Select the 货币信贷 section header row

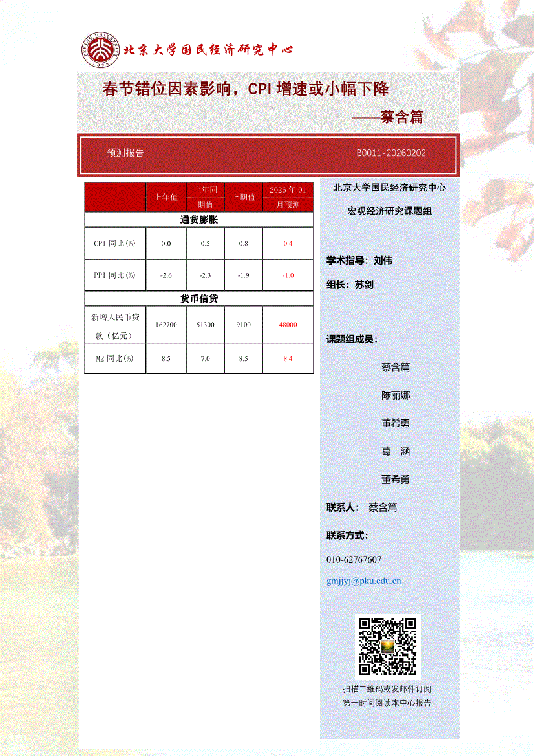(x=199, y=299)
